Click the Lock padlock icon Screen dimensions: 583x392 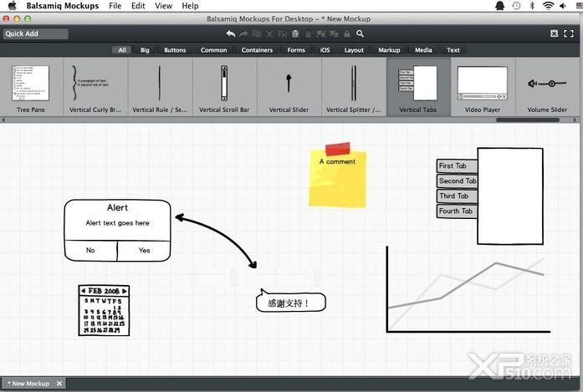click(347, 33)
